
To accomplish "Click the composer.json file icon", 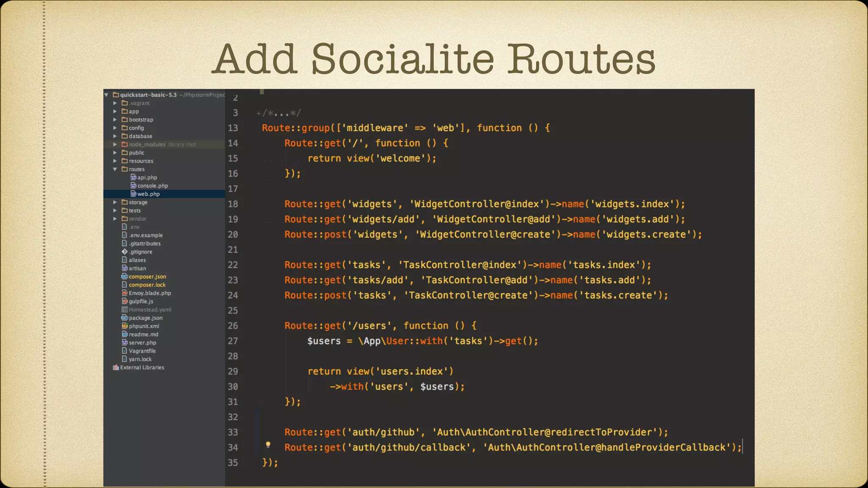I will point(125,276).
